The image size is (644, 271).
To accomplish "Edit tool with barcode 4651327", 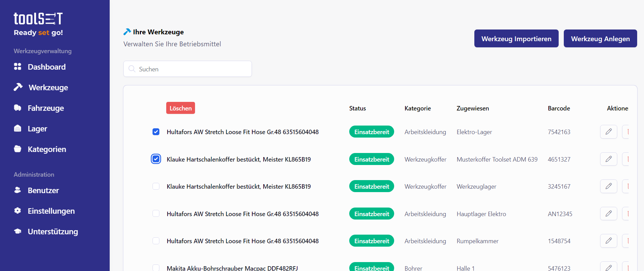I will point(609,159).
